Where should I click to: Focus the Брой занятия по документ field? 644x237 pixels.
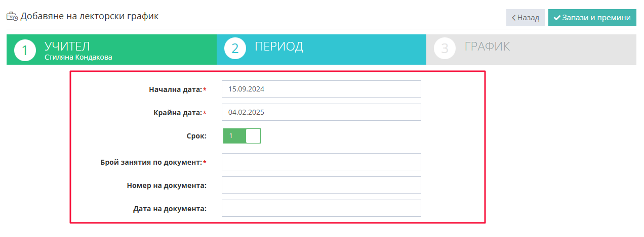(x=321, y=162)
